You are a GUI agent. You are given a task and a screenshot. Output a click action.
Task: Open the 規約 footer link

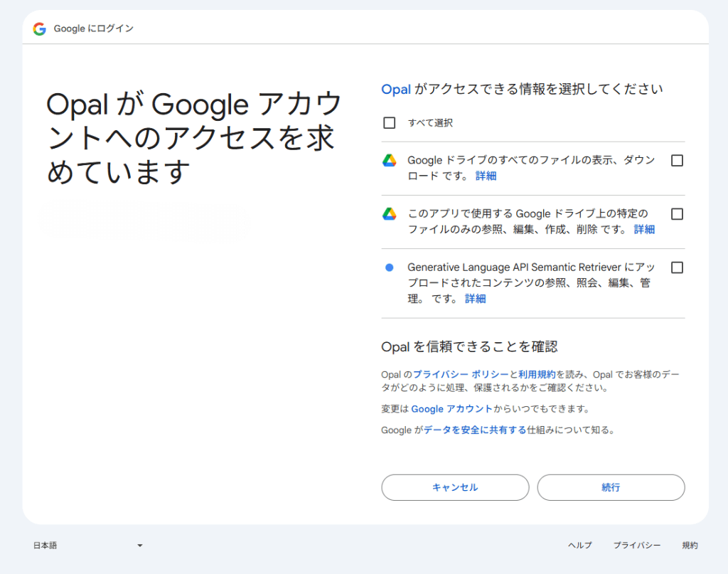(x=690, y=546)
